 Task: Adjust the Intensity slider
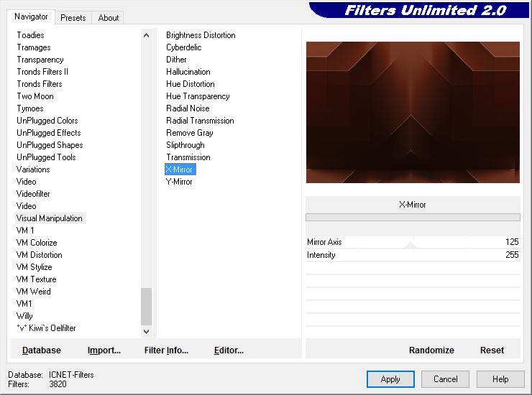coord(413,255)
